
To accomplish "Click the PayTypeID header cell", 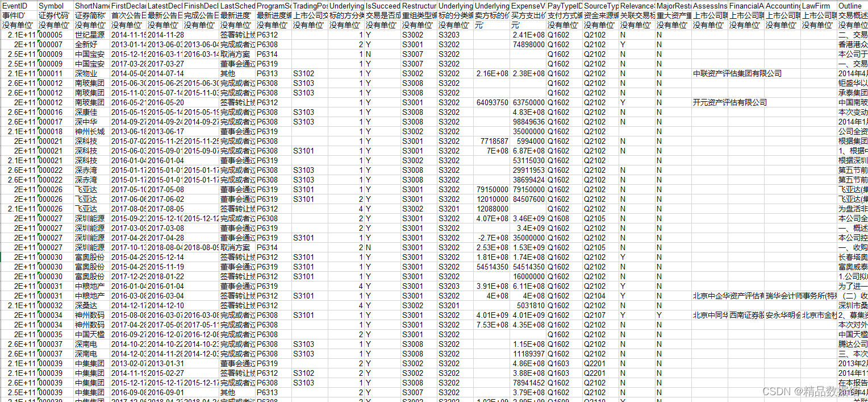I will point(564,6).
